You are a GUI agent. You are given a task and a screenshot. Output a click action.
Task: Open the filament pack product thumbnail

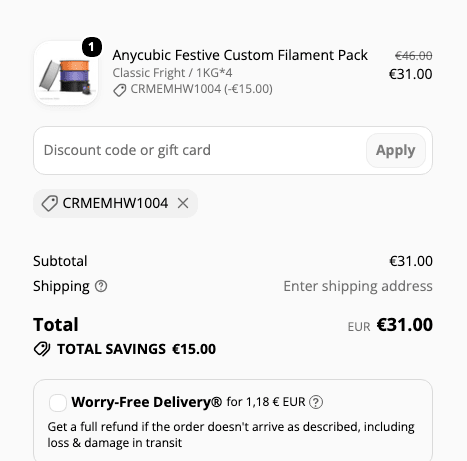pos(66,73)
